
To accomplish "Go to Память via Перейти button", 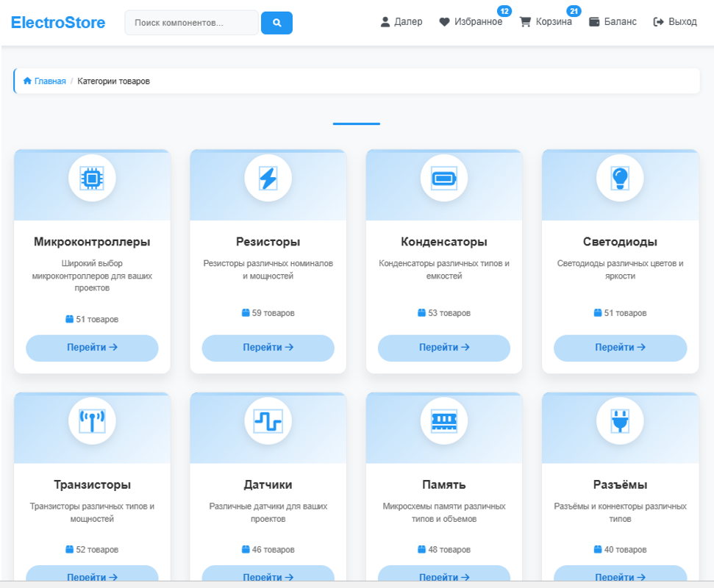I will pyautogui.click(x=444, y=573).
